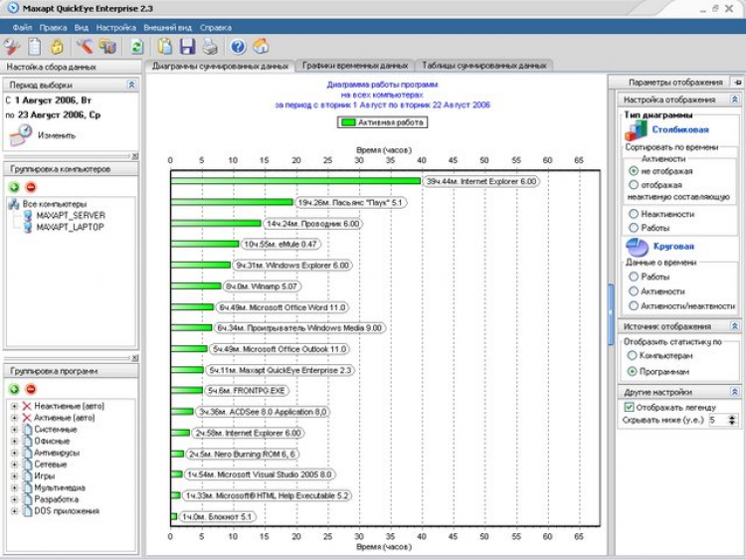Click green add icon in Группировка компьютеров
This screenshot has height=560, width=746.
point(14,187)
